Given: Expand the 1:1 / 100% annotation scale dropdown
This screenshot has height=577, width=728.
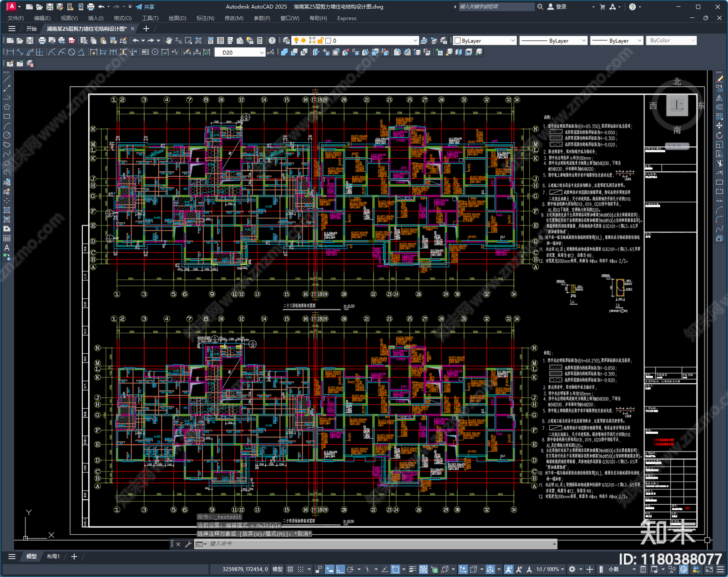Looking at the screenshot, I should [550, 569].
